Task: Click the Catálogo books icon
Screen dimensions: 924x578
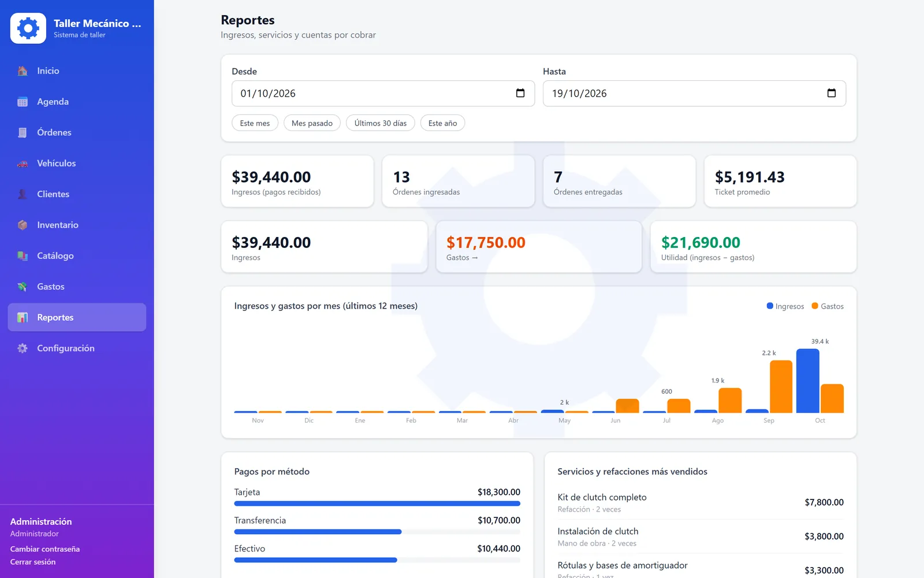Action: tap(23, 256)
